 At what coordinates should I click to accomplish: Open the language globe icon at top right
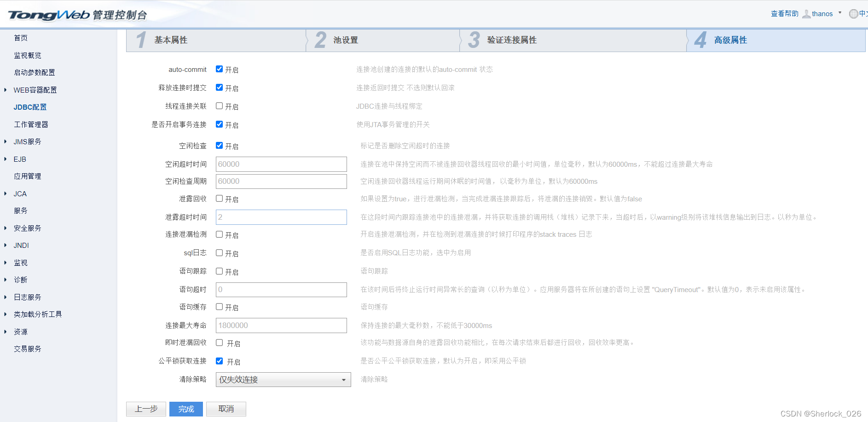853,13
